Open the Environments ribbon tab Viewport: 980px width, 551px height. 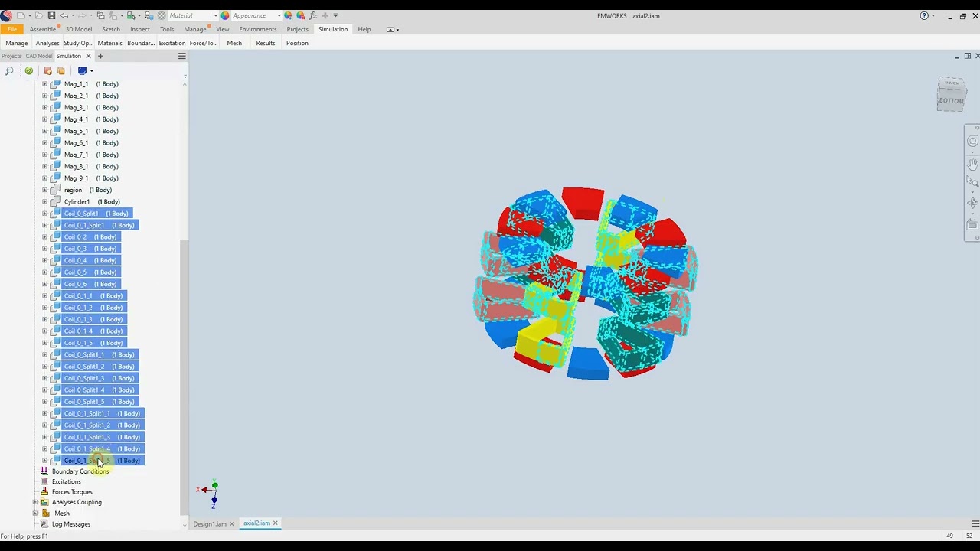point(257,29)
